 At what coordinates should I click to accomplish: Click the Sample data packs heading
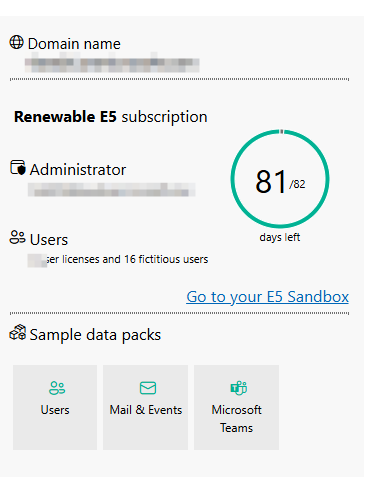95,335
